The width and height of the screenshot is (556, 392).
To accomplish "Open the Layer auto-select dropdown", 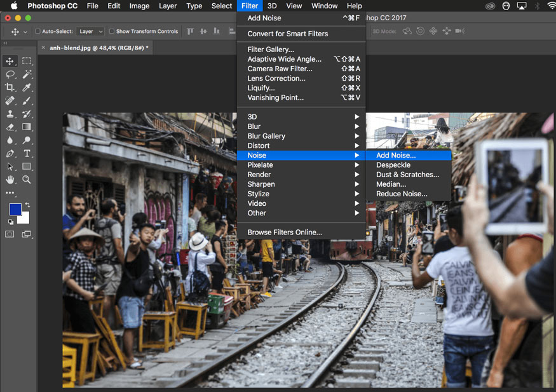I will tap(90, 31).
